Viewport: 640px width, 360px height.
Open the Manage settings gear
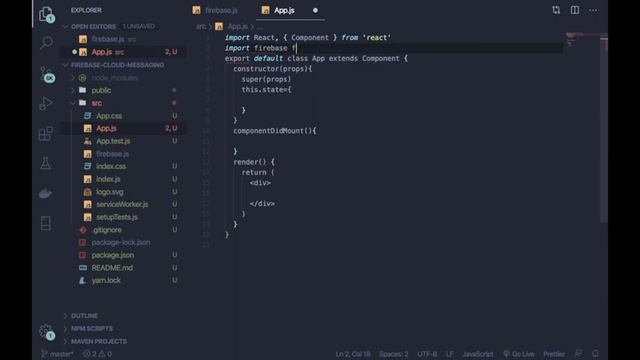(x=47, y=331)
